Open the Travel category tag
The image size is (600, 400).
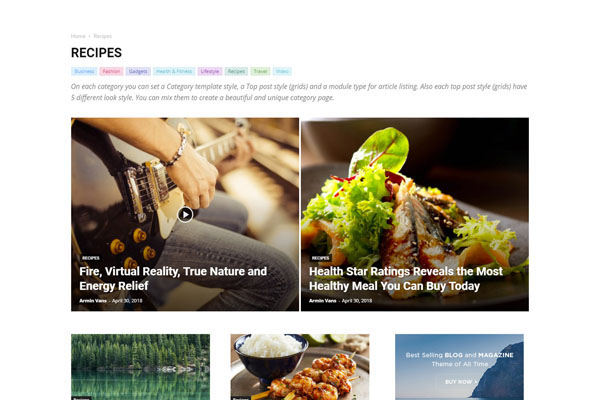[x=260, y=71]
